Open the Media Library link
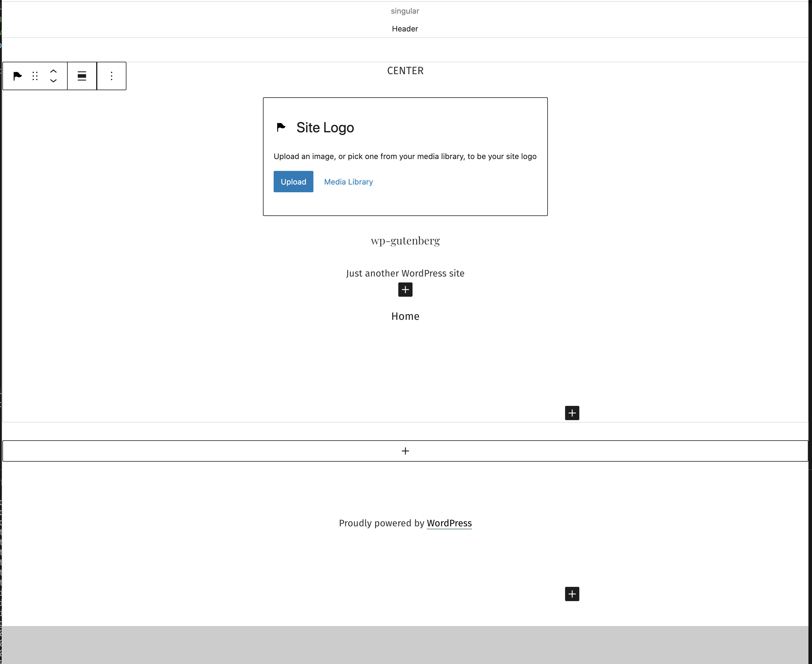812x664 pixels. (348, 182)
